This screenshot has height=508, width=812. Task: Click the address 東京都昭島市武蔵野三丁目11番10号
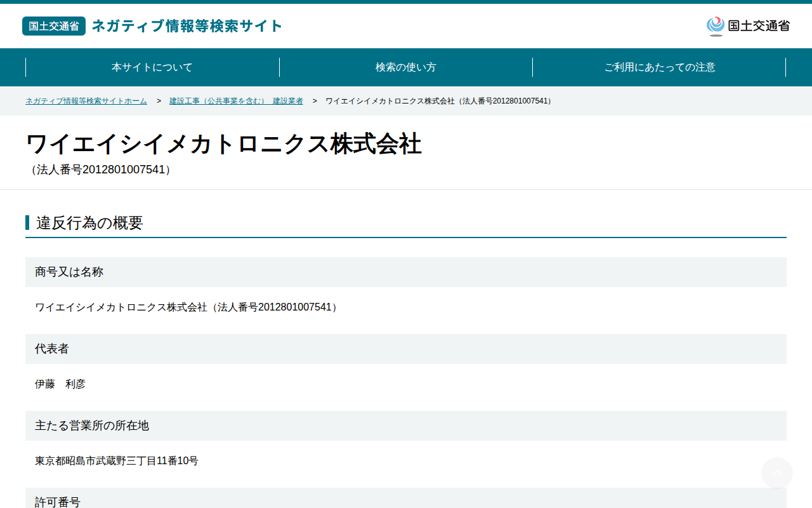point(117,461)
